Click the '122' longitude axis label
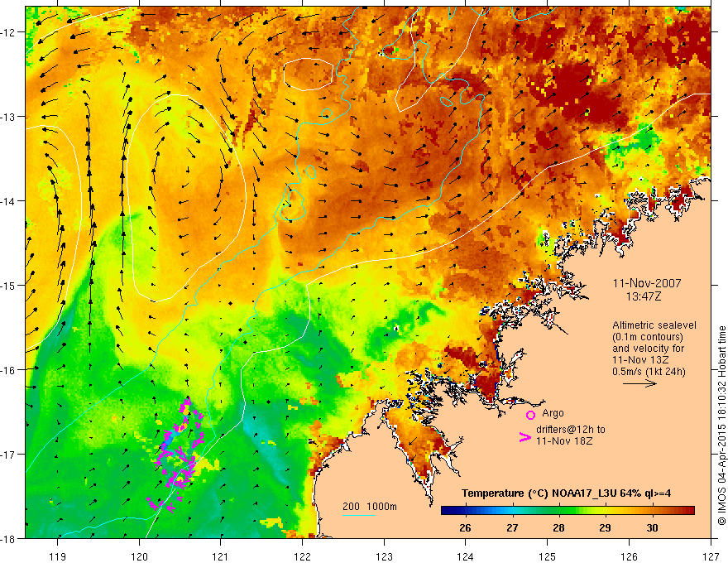Viewport: 728px width, 563px height. [x=302, y=556]
